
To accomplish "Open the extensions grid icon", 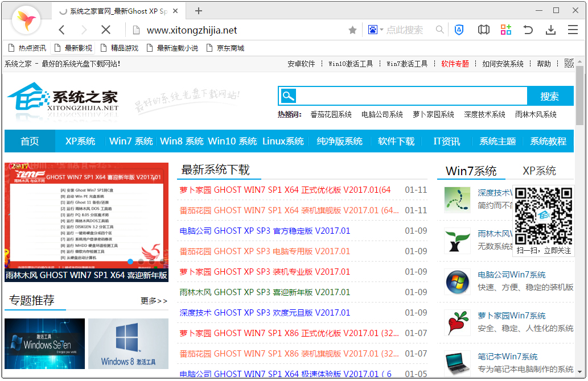I will [505, 30].
